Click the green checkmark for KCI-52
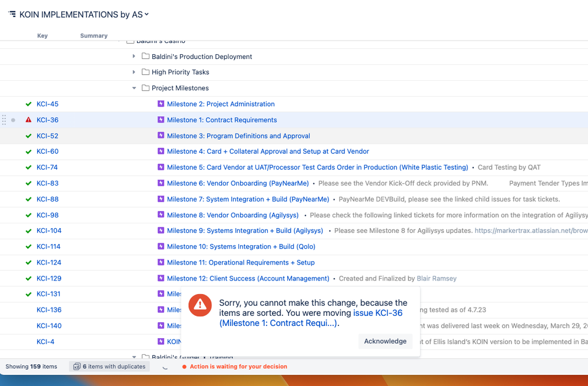The width and height of the screenshot is (588, 386). pos(28,136)
